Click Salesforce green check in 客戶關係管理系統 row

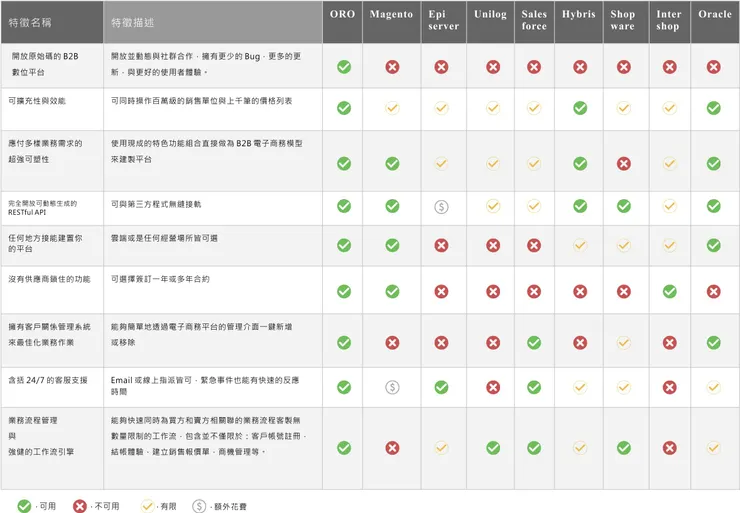click(x=534, y=343)
